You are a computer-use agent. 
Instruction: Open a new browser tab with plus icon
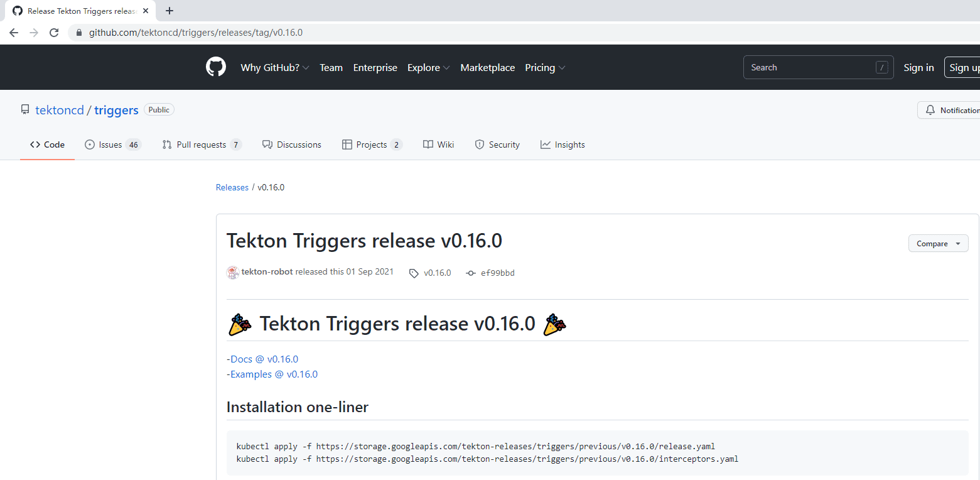pyautogui.click(x=169, y=11)
